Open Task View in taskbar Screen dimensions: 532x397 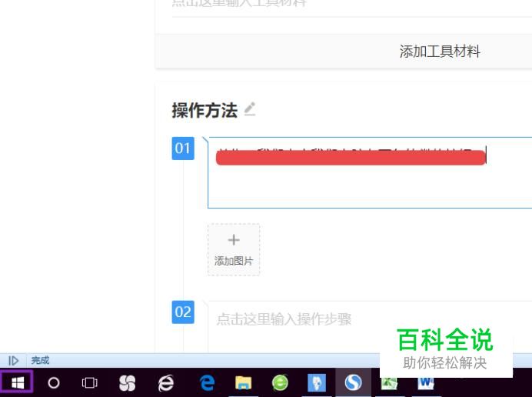(x=90, y=382)
